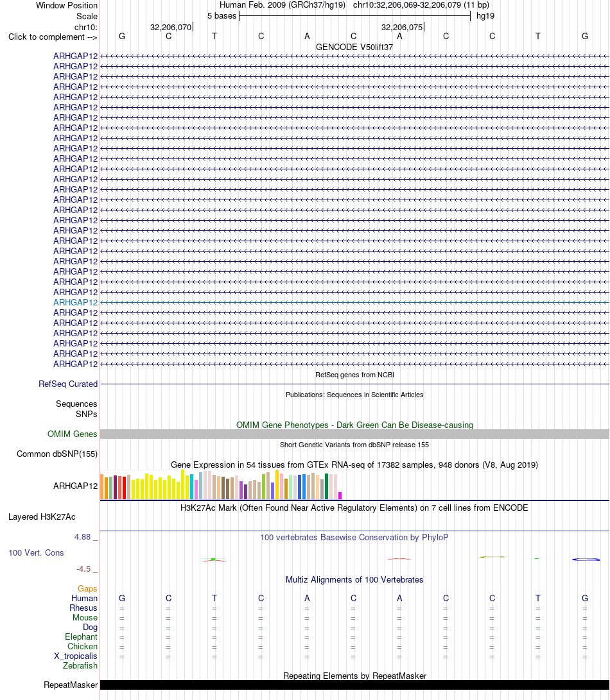Click the chr10:32,206,069-32,206,079 (11 bp) position text
610x700 pixels.
421,5
